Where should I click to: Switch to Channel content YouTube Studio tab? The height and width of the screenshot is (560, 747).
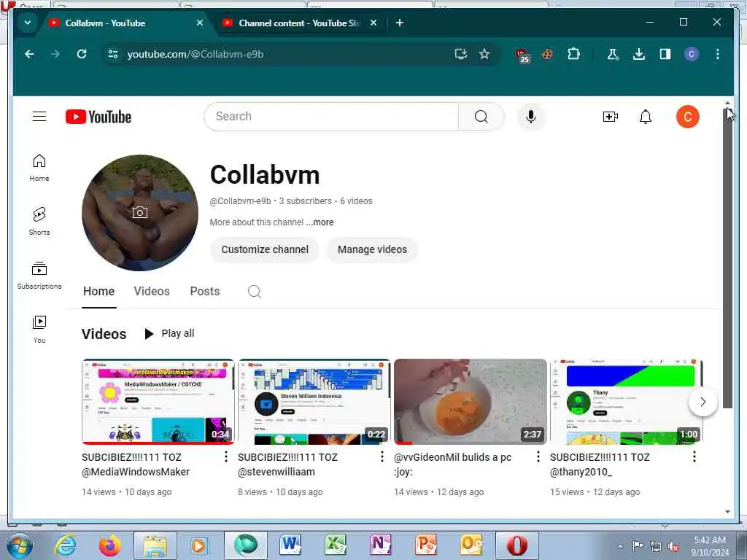299,23
